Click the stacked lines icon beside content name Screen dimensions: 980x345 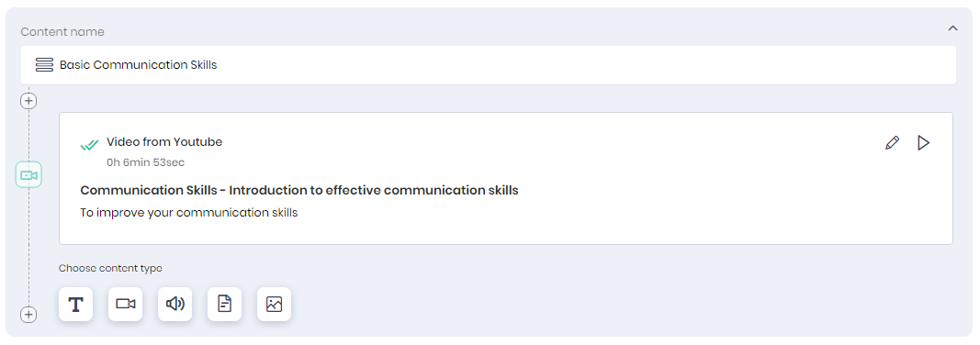[44, 64]
